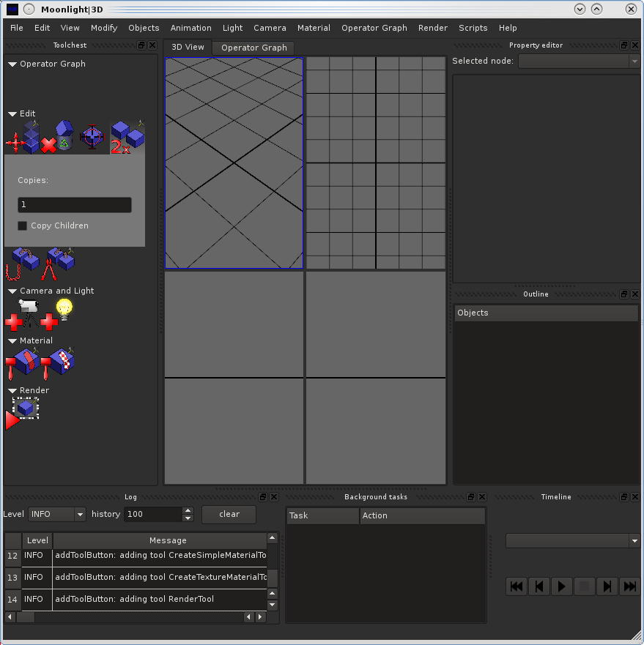Step back one frame on timeline

point(539,586)
